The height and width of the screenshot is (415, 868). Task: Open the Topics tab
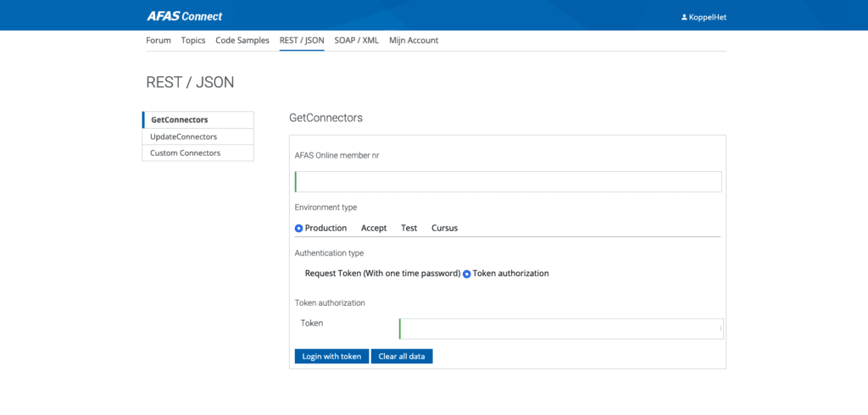[193, 41]
